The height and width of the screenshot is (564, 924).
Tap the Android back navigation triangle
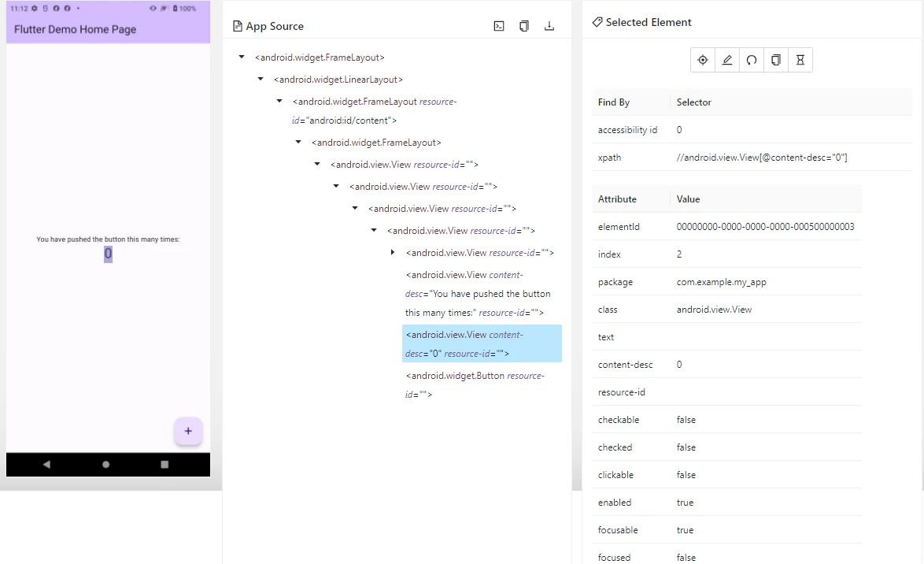(46, 464)
